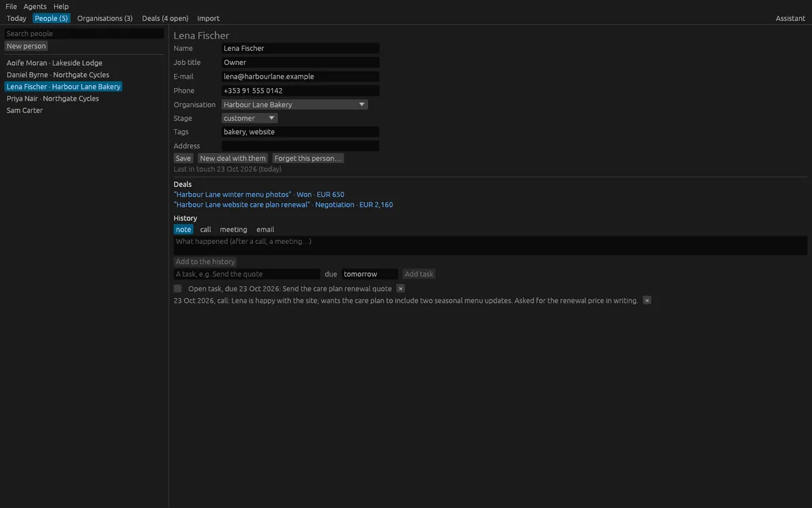The width and height of the screenshot is (812, 508).
Task: Save the person details
Action: point(183,158)
